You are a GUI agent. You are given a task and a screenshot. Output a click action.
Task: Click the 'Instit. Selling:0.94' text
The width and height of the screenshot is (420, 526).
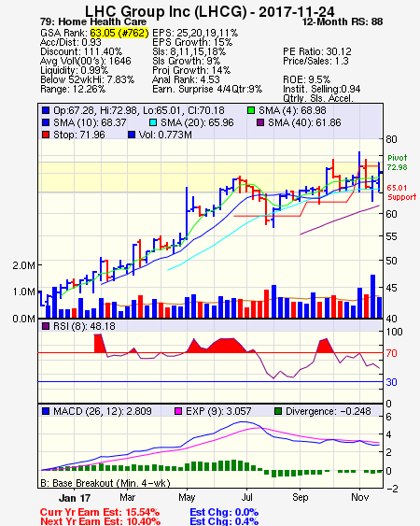[322, 90]
